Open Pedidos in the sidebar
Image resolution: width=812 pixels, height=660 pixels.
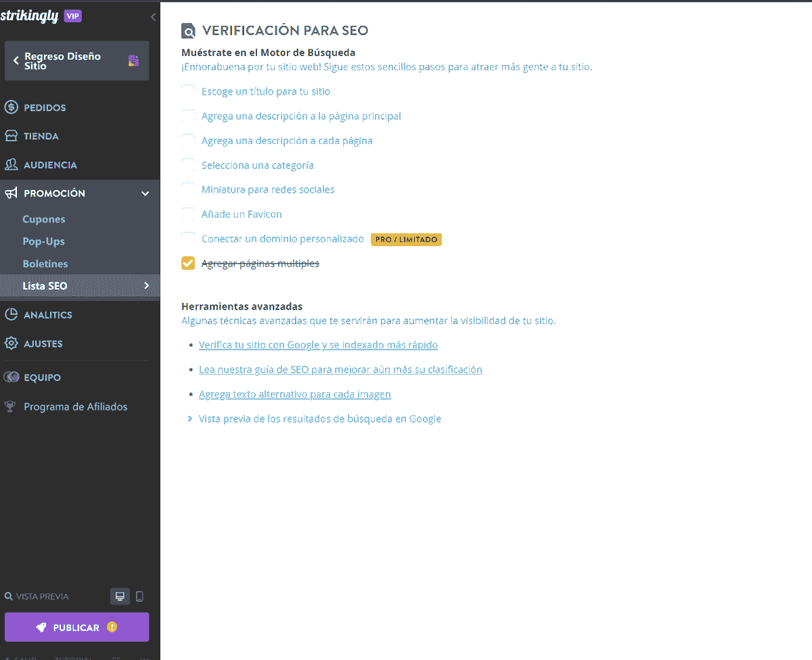[45, 108]
